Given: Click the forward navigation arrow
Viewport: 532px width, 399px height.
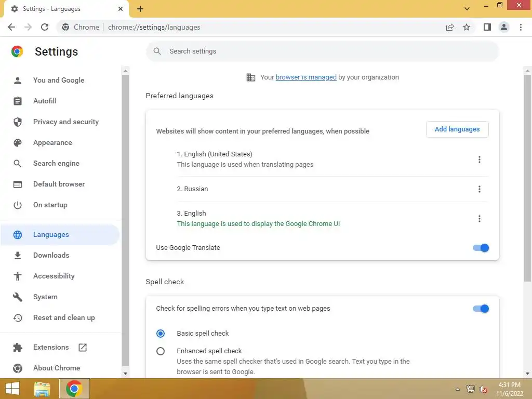Looking at the screenshot, I should [28, 27].
